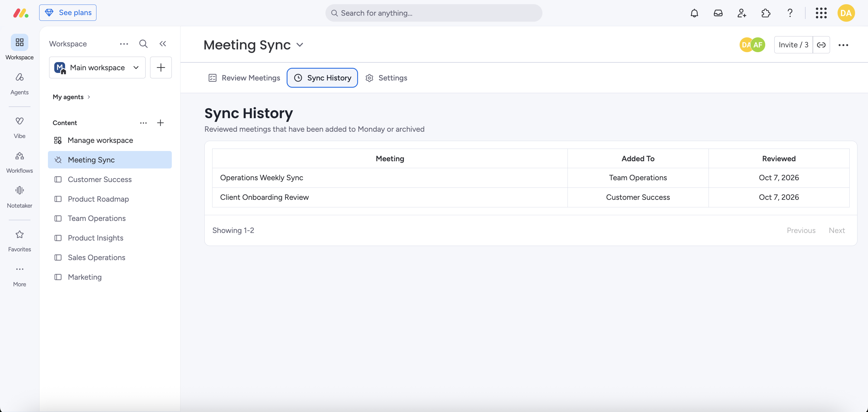
Task: Select the Client Onboarding Review row
Action: point(531,197)
